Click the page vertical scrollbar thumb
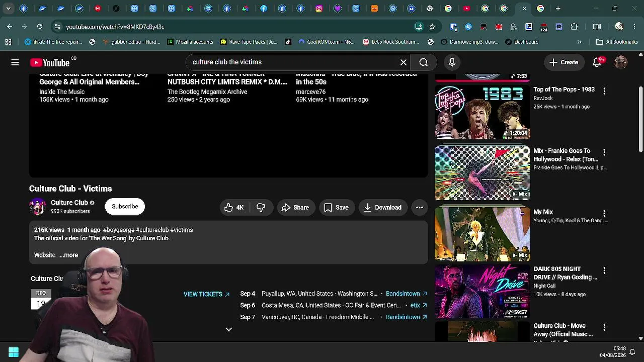This screenshot has width=644, height=362. 640,119
